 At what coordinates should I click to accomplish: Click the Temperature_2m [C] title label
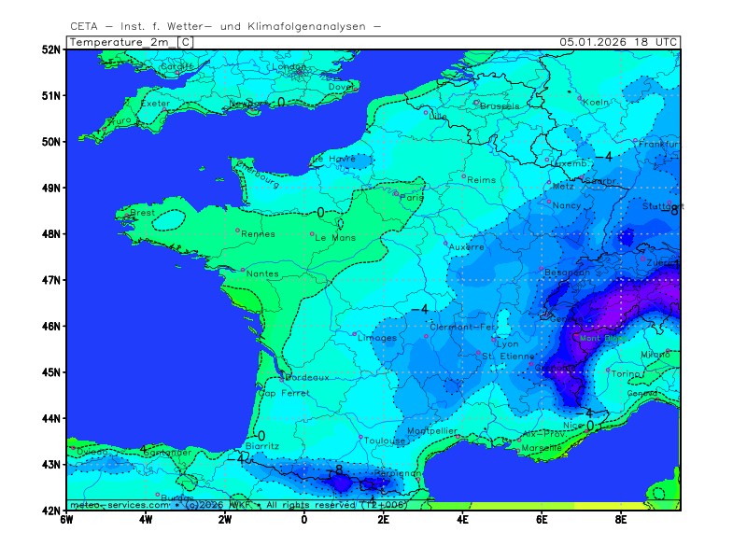pyautogui.click(x=132, y=42)
